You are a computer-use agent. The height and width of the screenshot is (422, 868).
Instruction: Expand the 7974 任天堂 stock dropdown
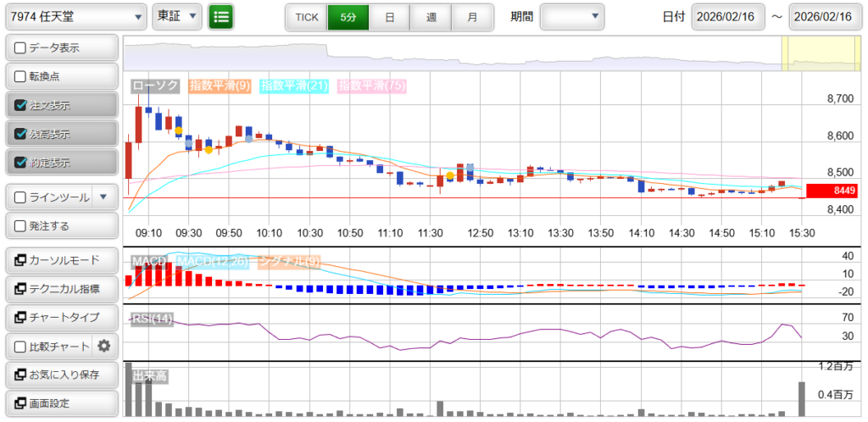click(x=75, y=16)
